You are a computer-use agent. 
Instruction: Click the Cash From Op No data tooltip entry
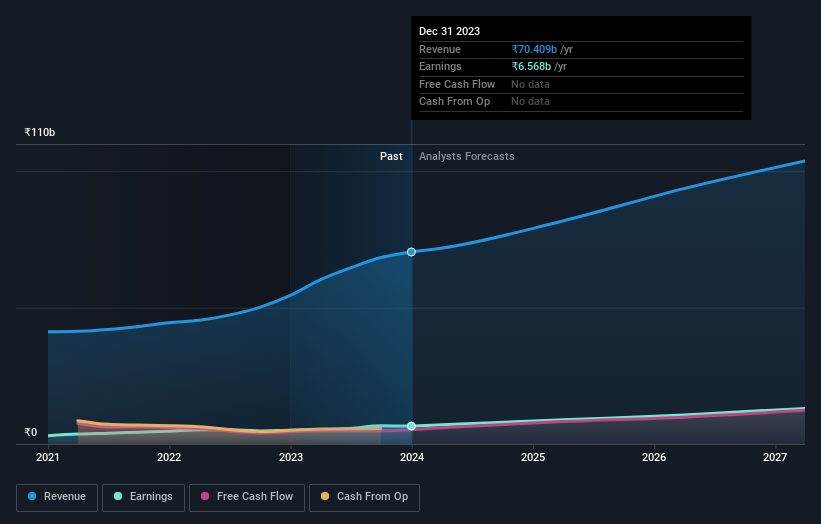(530, 102)
